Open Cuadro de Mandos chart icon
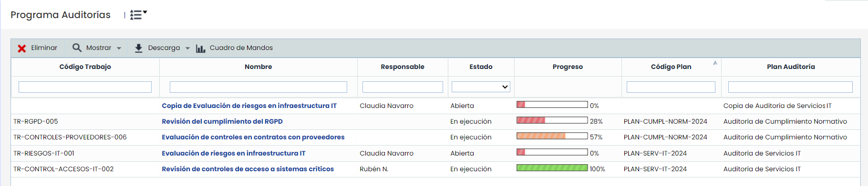868x186 pixels. [x=200, y=49]
